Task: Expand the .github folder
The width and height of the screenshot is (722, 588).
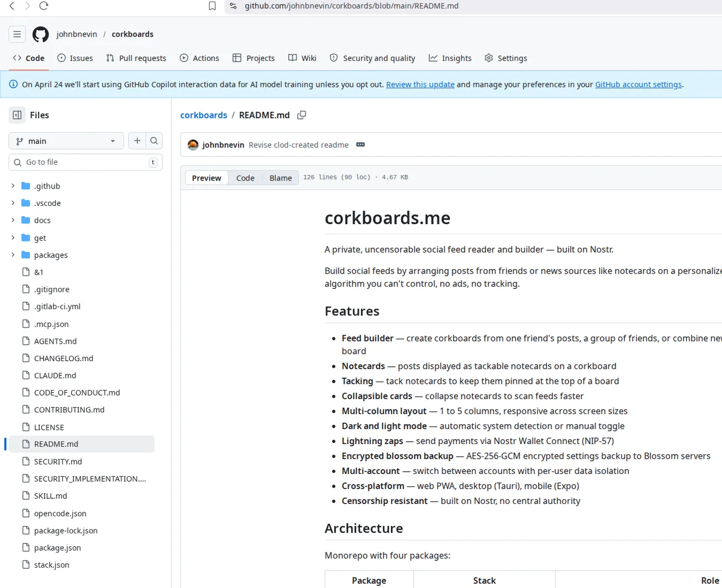Action: pos(13,186)
